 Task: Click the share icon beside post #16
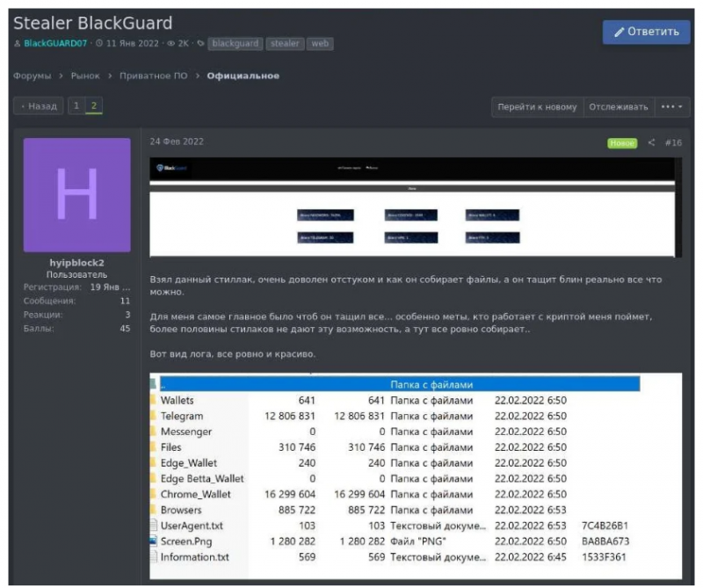pos(651,142)
